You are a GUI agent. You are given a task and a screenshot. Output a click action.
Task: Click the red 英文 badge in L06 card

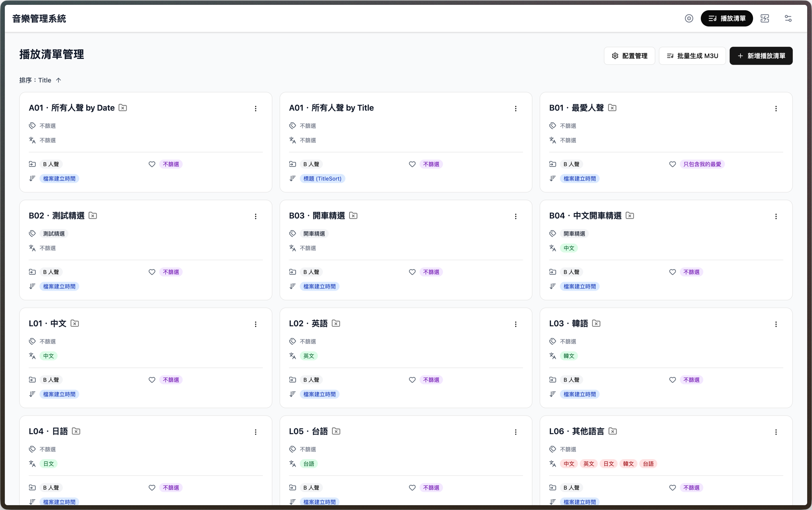[x=589, y=464]
